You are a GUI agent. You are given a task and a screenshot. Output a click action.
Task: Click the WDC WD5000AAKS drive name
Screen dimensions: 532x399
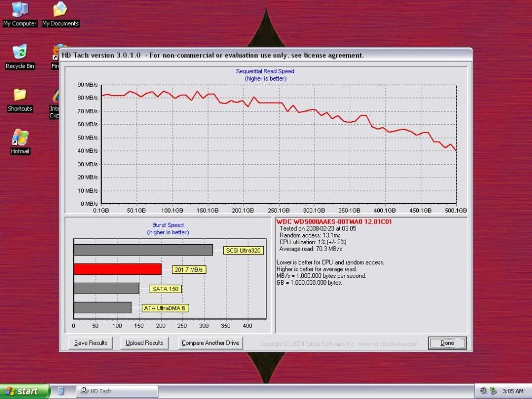(334, 222)
